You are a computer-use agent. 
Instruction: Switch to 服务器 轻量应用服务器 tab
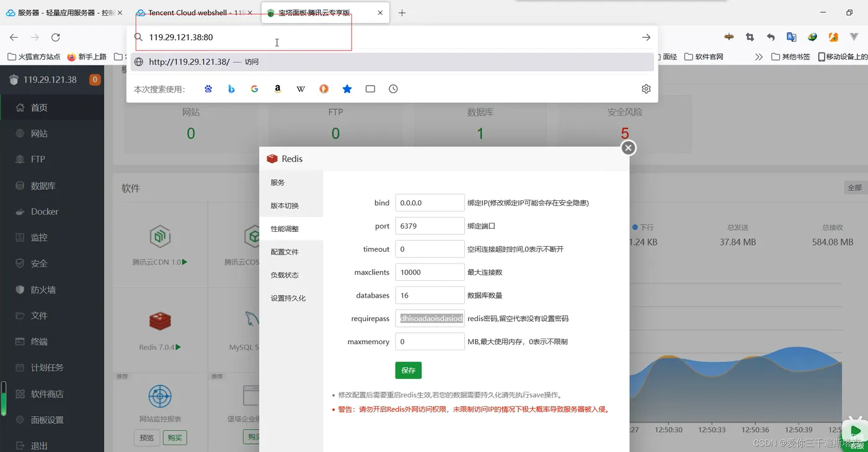click(x=64, y=12)
